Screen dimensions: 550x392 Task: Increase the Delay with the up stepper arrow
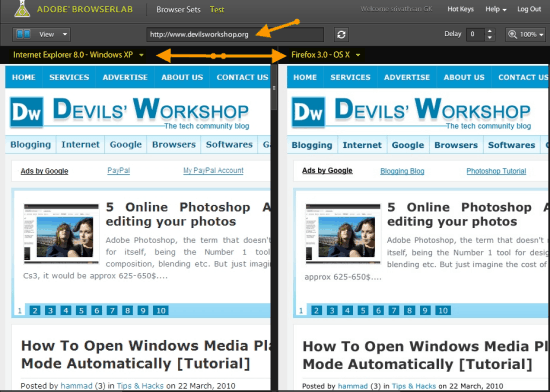[490, 31]
